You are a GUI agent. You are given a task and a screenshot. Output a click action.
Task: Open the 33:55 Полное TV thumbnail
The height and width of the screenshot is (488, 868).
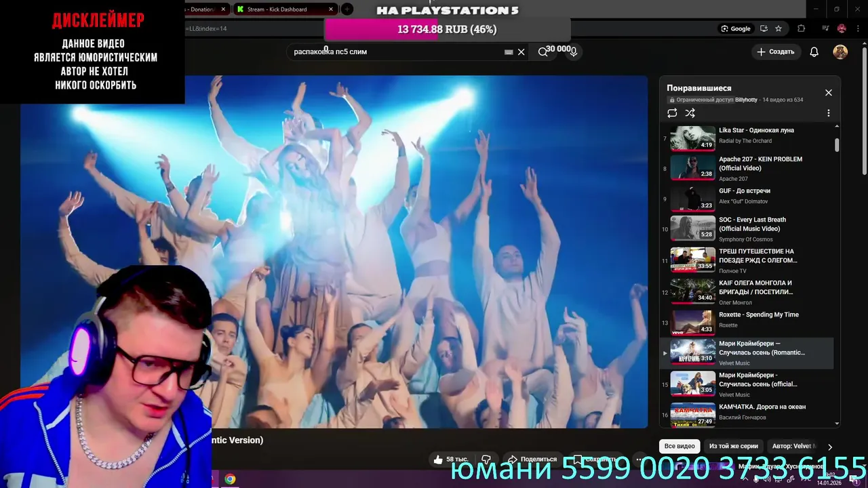(x=693, y=260)
